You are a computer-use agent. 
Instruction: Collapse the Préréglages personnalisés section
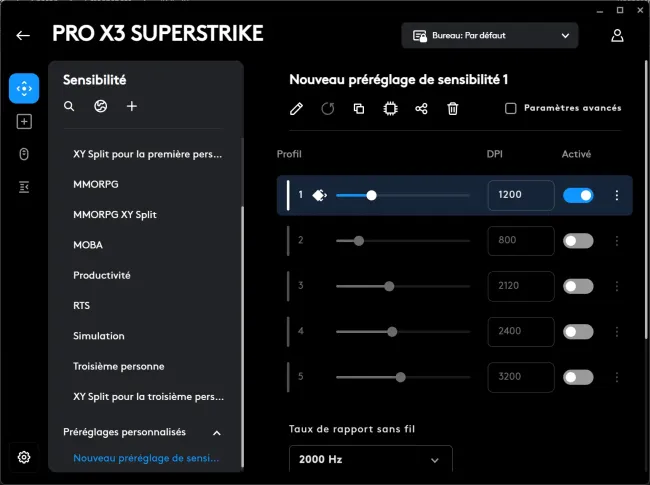217,433
